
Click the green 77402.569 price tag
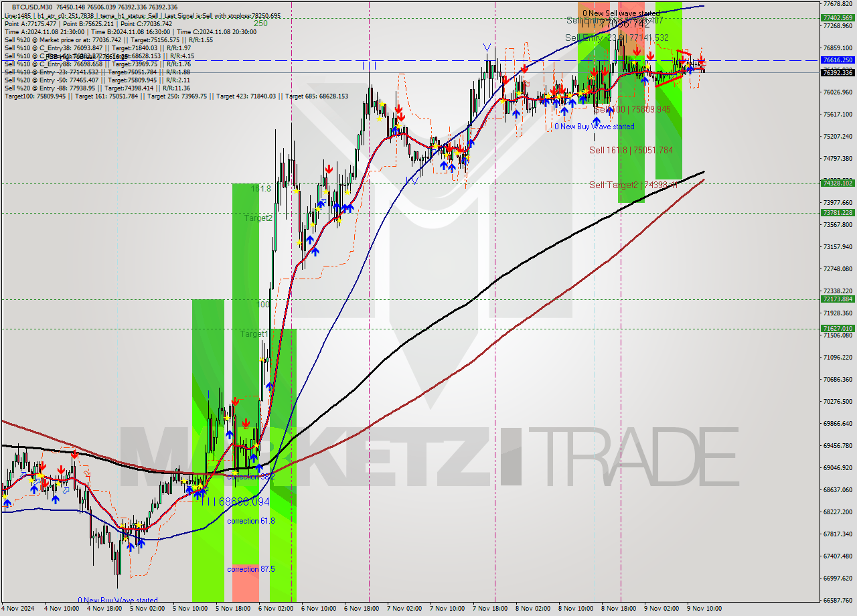838,18
